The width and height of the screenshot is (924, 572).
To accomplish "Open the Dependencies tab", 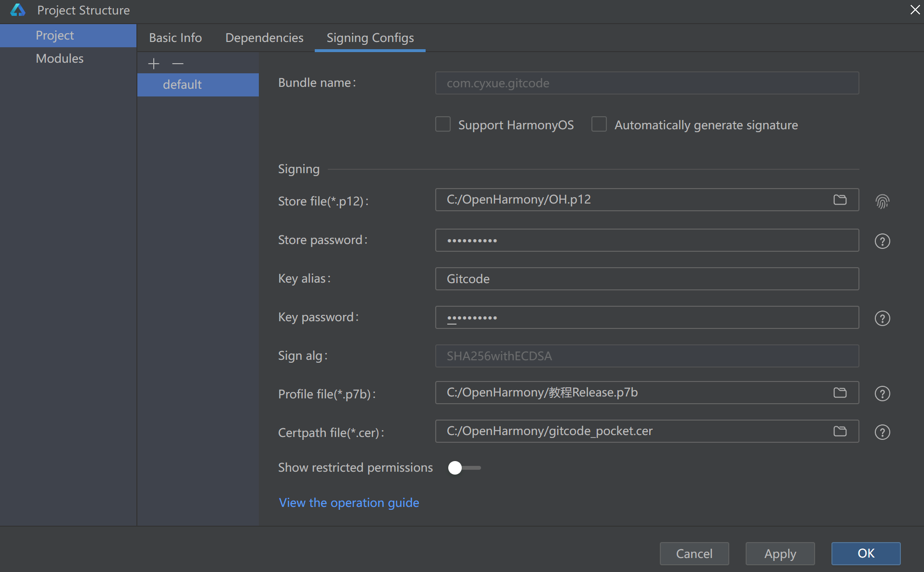I will click(x=264, y=38).
